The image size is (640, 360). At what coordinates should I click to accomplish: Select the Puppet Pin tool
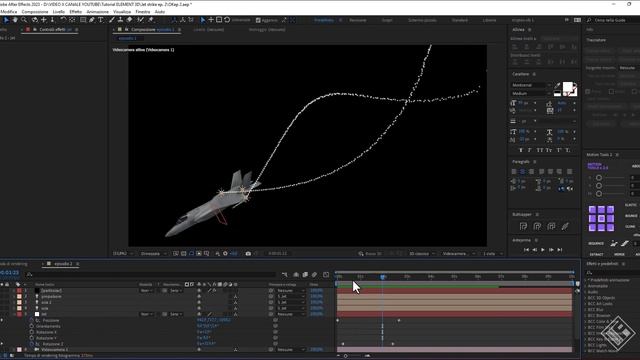[151, 20]
